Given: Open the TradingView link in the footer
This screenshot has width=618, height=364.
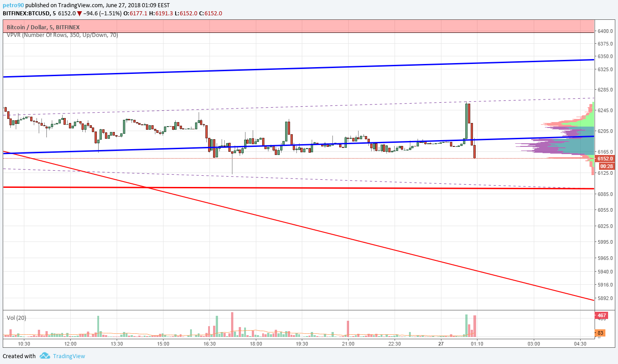Looking at the screenshot, I should (69, 356).
